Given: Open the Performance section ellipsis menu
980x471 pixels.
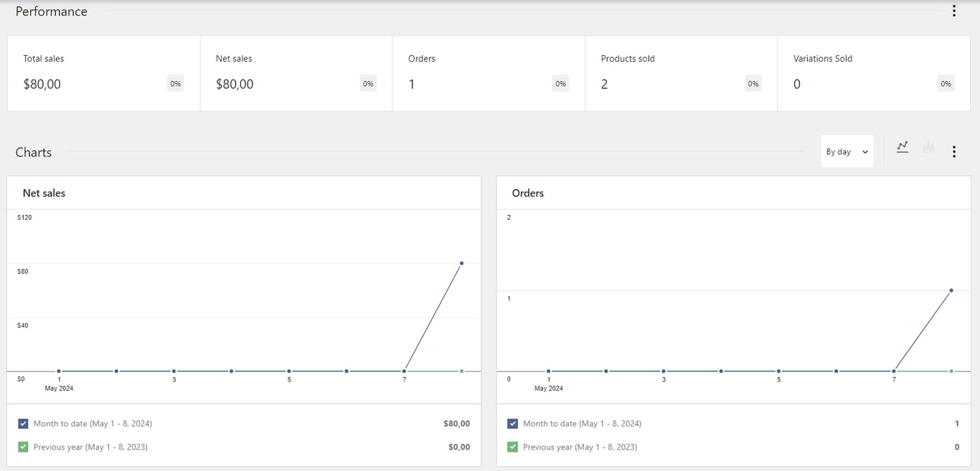Looking at the screenshot, I should [x=954, y=11].
